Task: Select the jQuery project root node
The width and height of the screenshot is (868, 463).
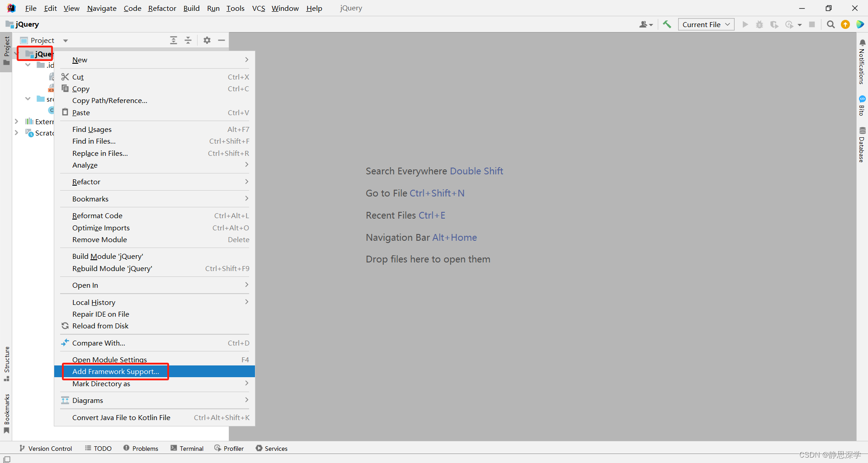Action: point(39,54)
